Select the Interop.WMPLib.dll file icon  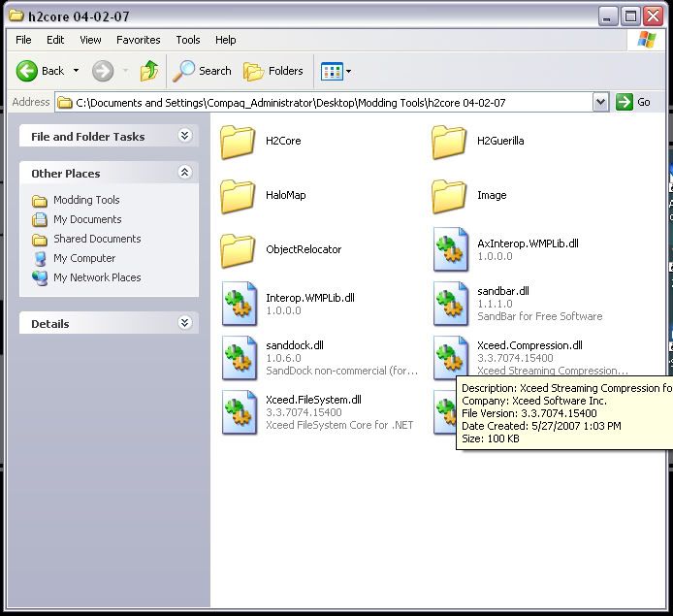(x=240, y=304)
